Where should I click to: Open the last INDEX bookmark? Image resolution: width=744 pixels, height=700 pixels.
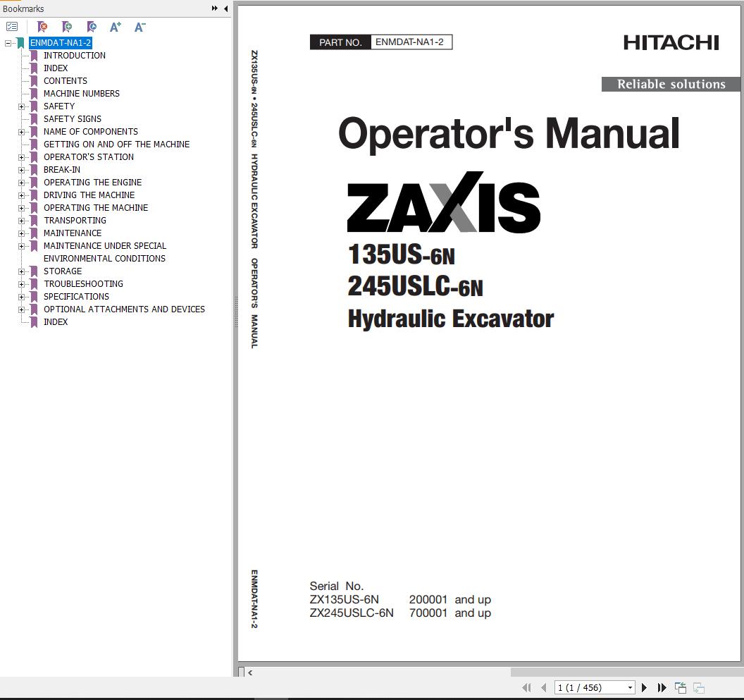click(x=56, y=322)
